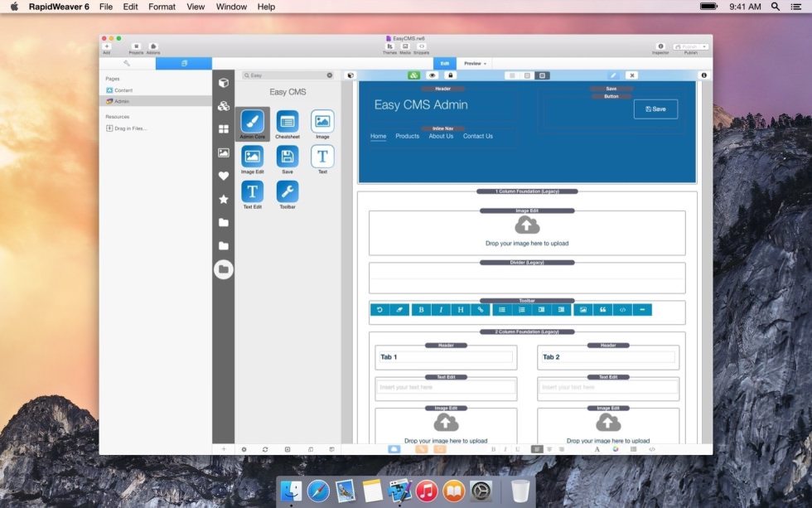The width and height of the screenshot is (812, 508).
Task: Open the image media library in sidebar
Action: pos(223,152)
